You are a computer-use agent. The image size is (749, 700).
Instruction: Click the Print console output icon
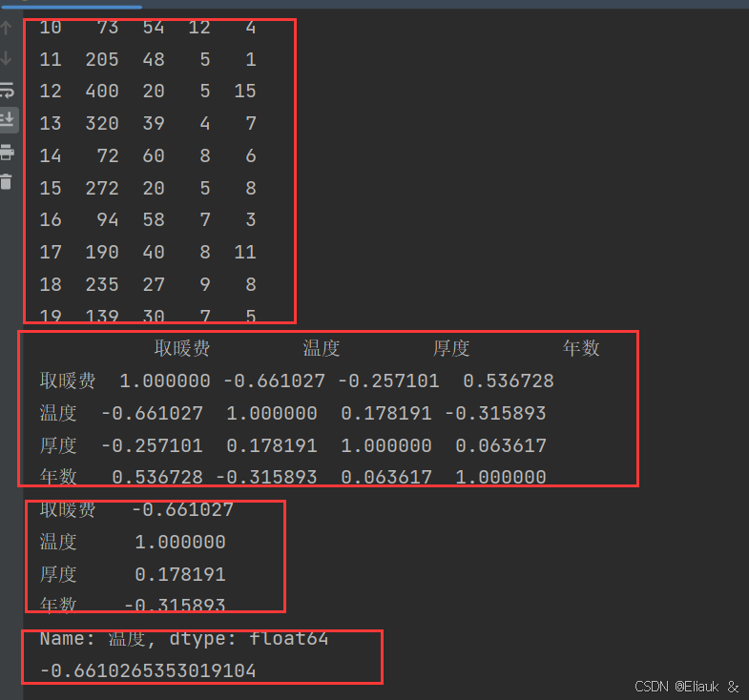[x=8, y=153]
